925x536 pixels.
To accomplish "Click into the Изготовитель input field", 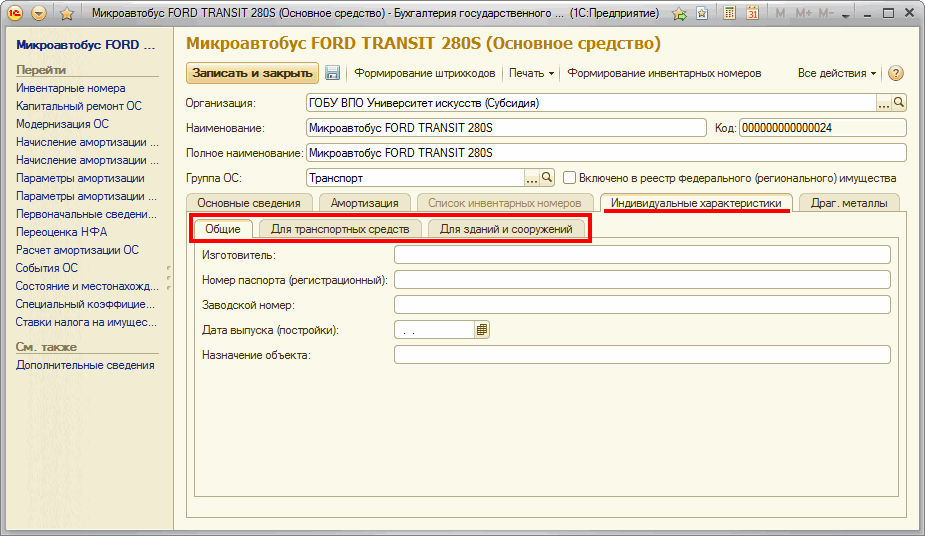I will [642, 255].
